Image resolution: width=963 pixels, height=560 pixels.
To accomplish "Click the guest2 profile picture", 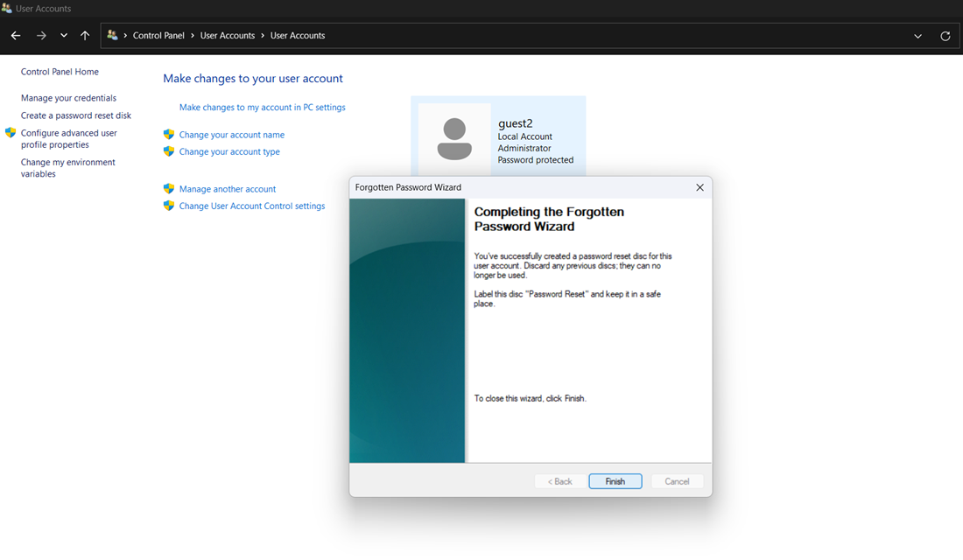I will [454, 139].
